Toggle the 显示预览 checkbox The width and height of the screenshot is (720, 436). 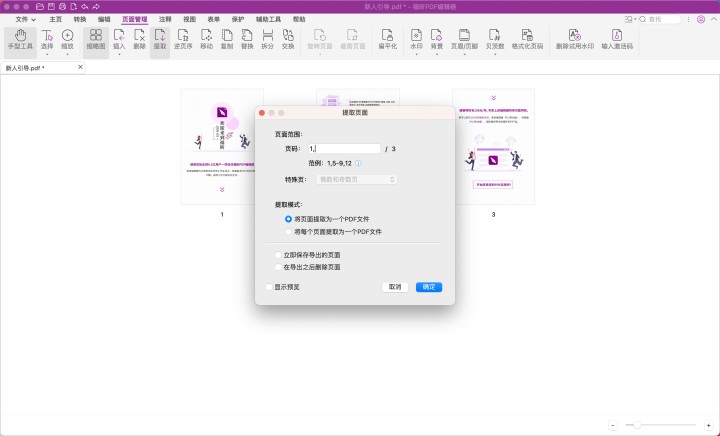coord(270,287)
